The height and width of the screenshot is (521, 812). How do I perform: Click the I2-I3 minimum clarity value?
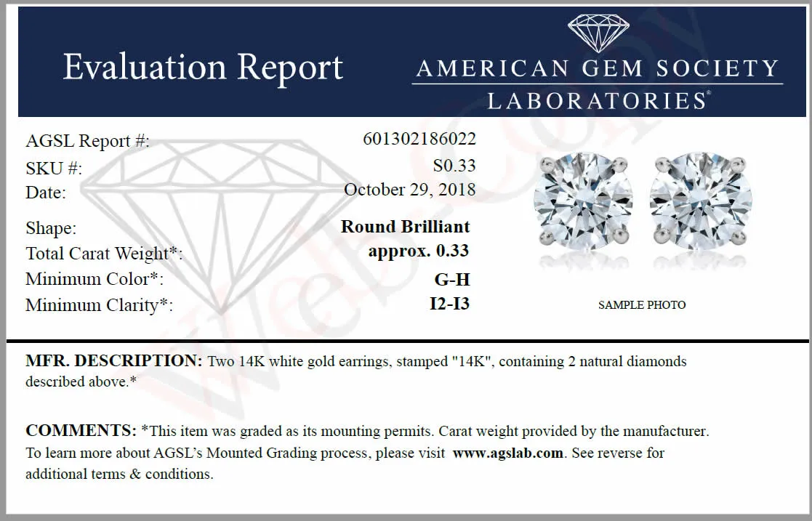tap(449, 304)
